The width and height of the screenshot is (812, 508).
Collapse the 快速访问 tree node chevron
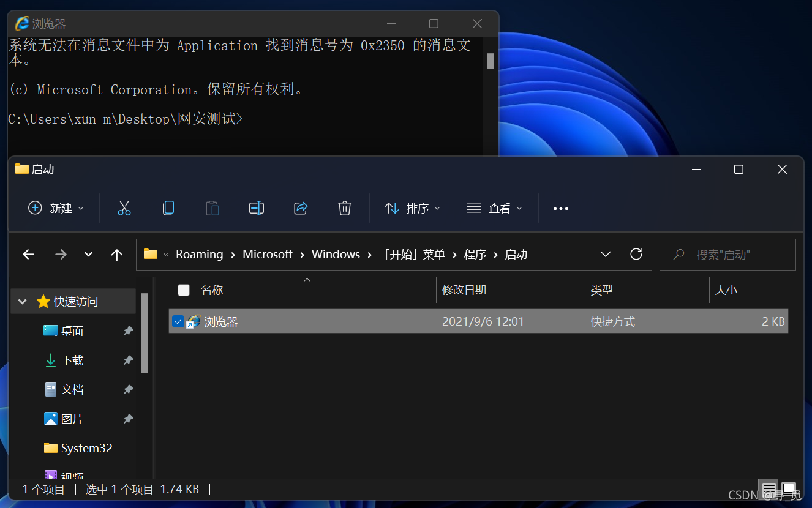tap(23, 302)
